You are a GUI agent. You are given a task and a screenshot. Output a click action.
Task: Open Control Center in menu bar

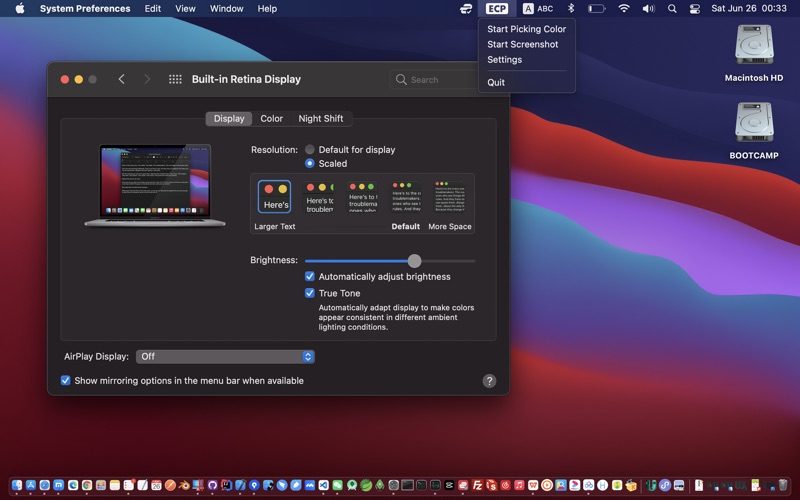pos(694,8)
